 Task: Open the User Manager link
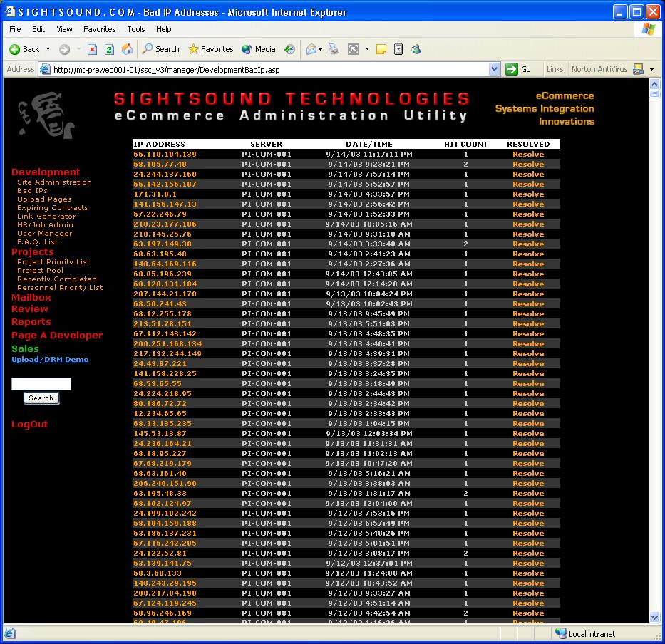(44, 233)
